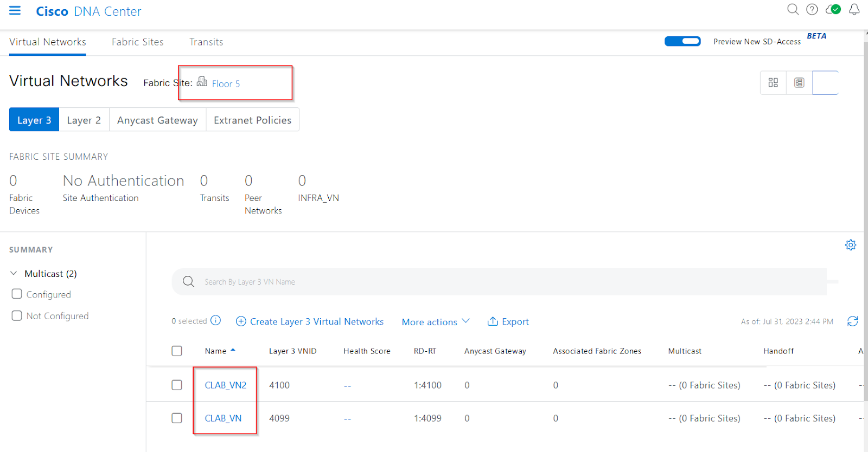
Task: Click RD-RT value 1:4099
Action: point(427,418)
